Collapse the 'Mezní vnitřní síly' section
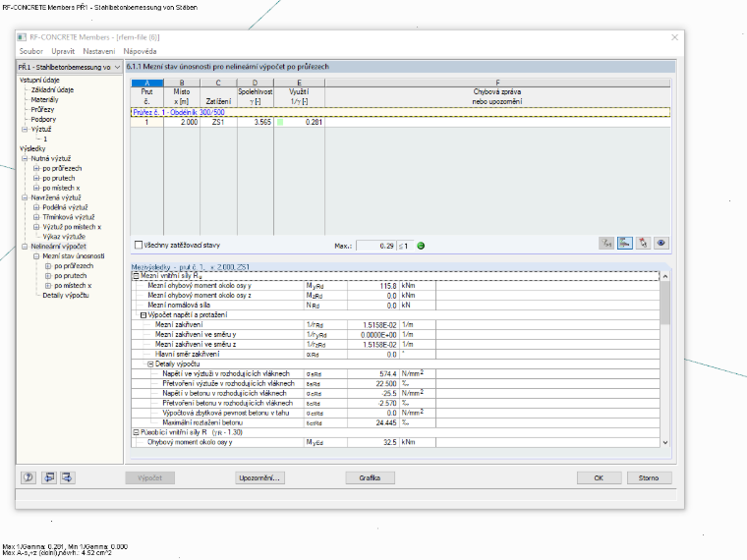The image size is (747, 560). tap(136, 276)
